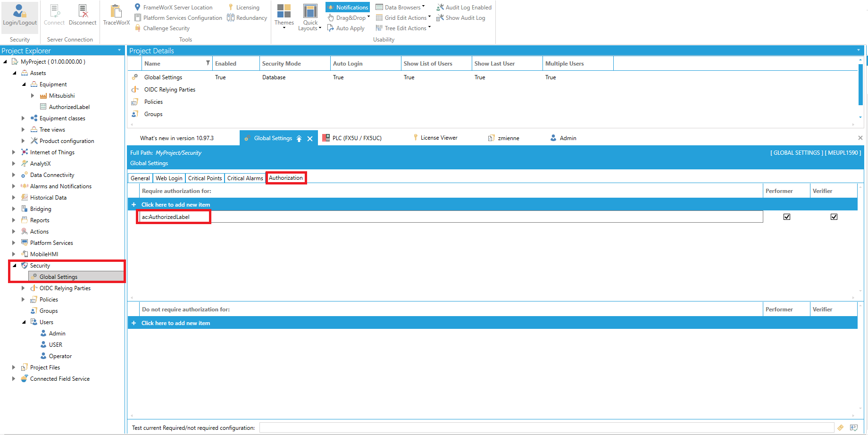This screenshot has width=868, height=435.
Task: Toggle the Notifications button
Action: click(x=348, y=8)
